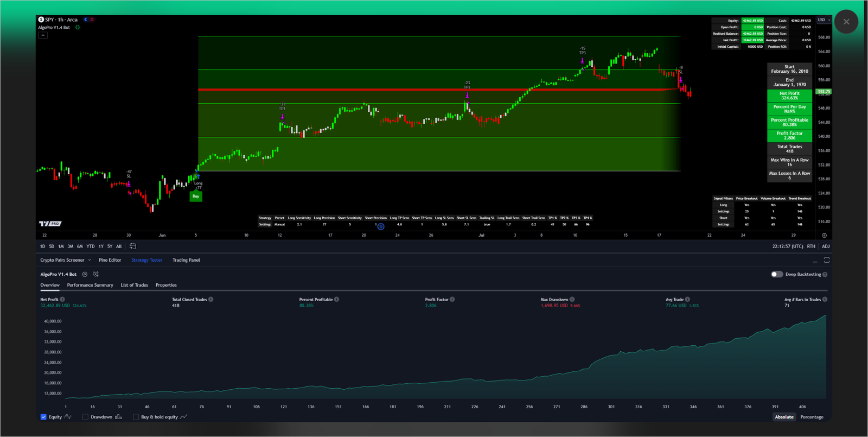
Task: Click the Net Profit info icon
Action: point(62,299)
